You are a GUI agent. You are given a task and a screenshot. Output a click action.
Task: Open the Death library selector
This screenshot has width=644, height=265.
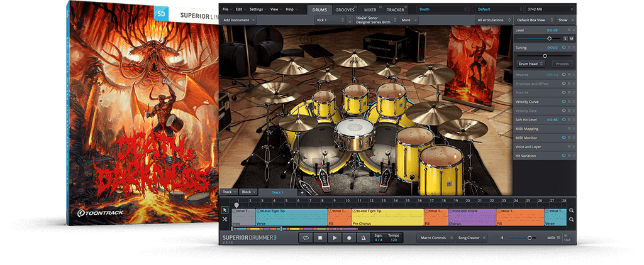tap(443, 9)
